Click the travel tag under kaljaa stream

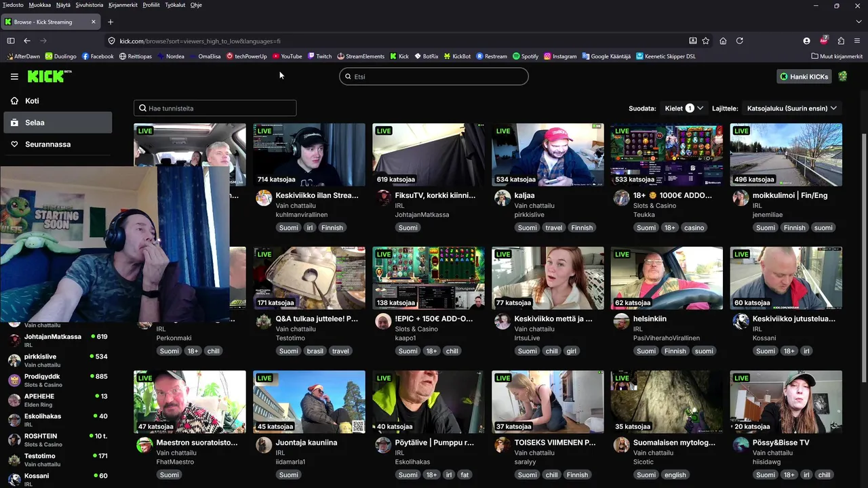coord(554,228)
